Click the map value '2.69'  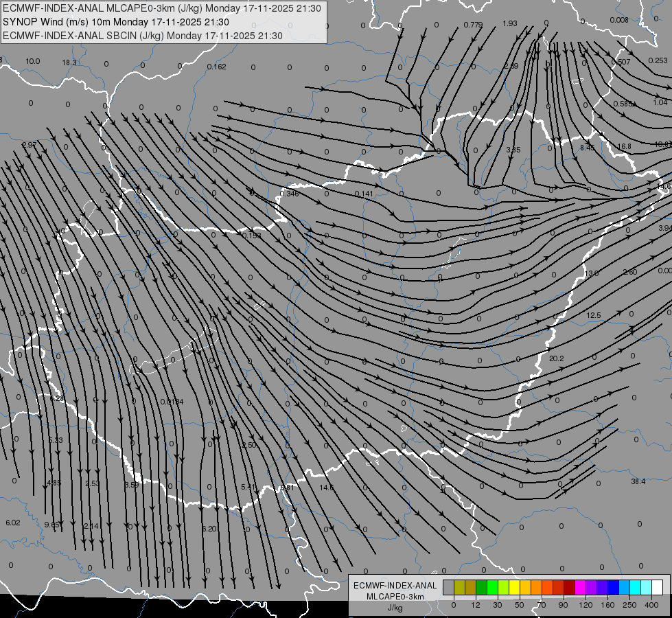(x=511, y=66)
